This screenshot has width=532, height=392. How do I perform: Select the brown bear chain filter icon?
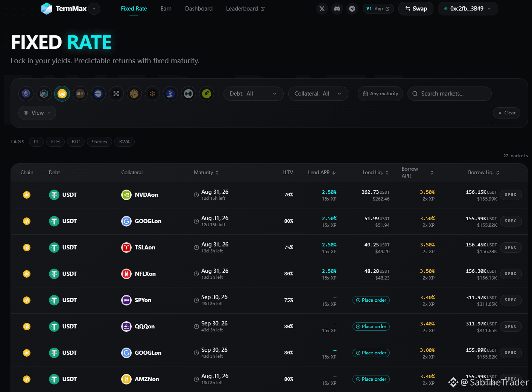[x=80, y=94]
